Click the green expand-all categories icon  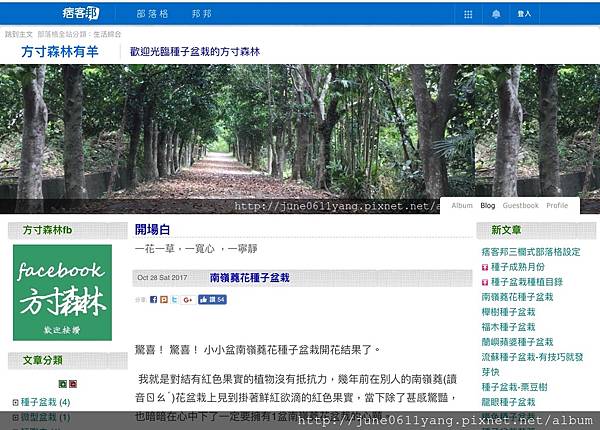63,384
